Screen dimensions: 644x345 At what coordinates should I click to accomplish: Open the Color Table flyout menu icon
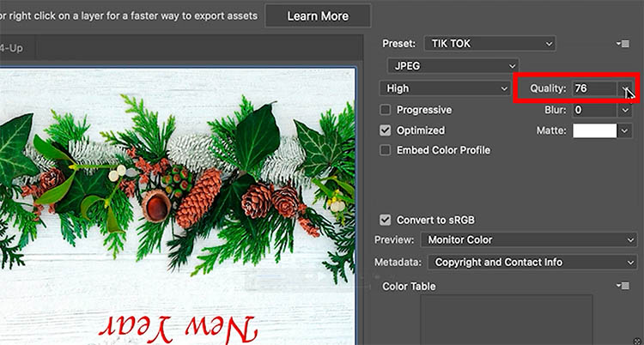[622, 286]
